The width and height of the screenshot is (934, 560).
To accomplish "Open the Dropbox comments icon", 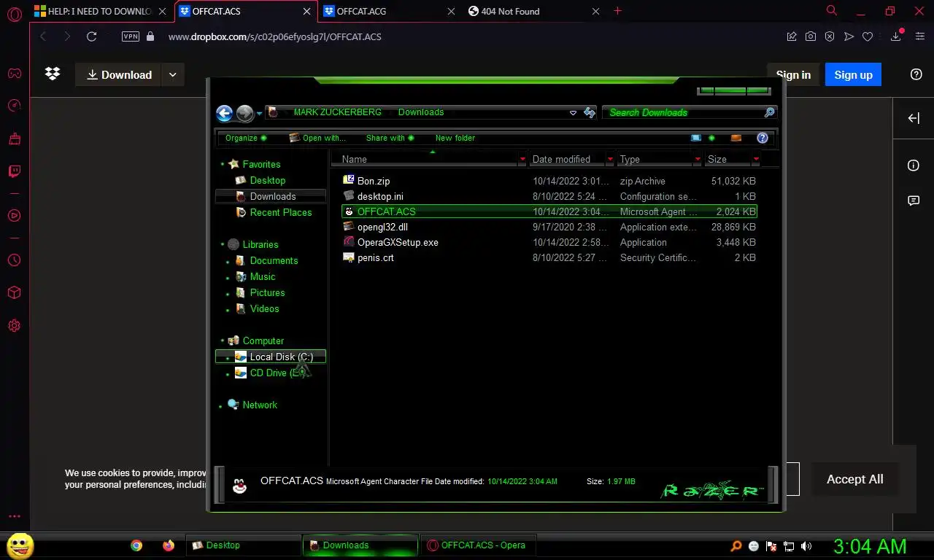I will [x=914, y=201].
